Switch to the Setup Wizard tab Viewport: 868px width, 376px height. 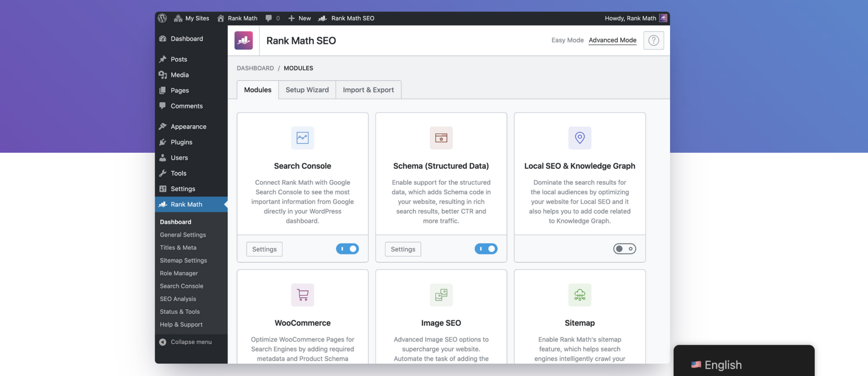307,90
